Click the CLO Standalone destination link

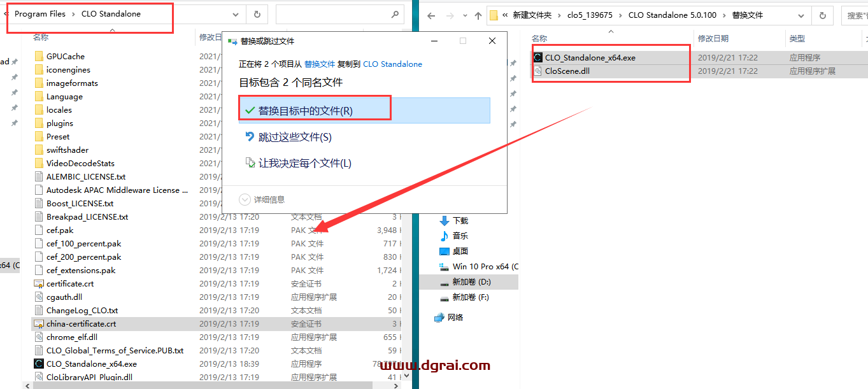click(x=392, y=64)
